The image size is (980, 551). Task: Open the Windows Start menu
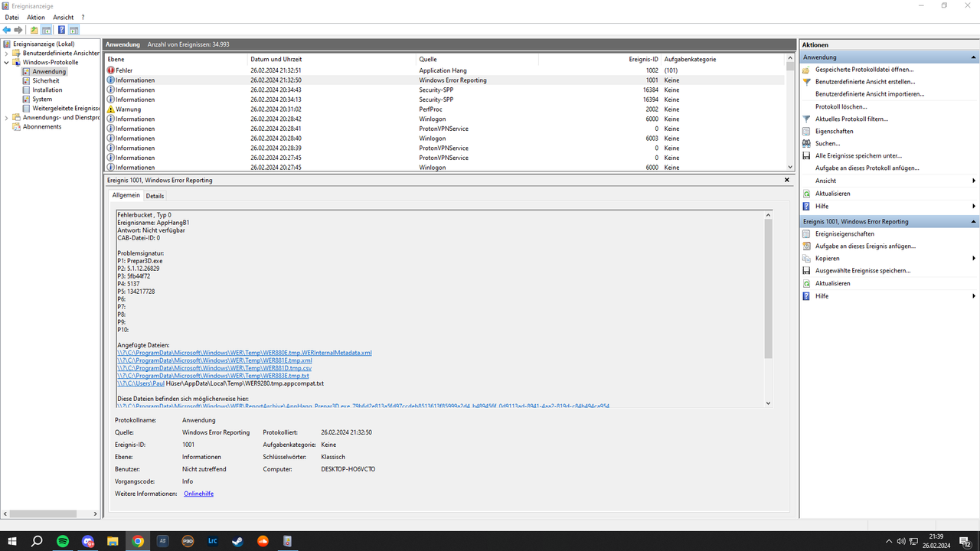(11, 541)
